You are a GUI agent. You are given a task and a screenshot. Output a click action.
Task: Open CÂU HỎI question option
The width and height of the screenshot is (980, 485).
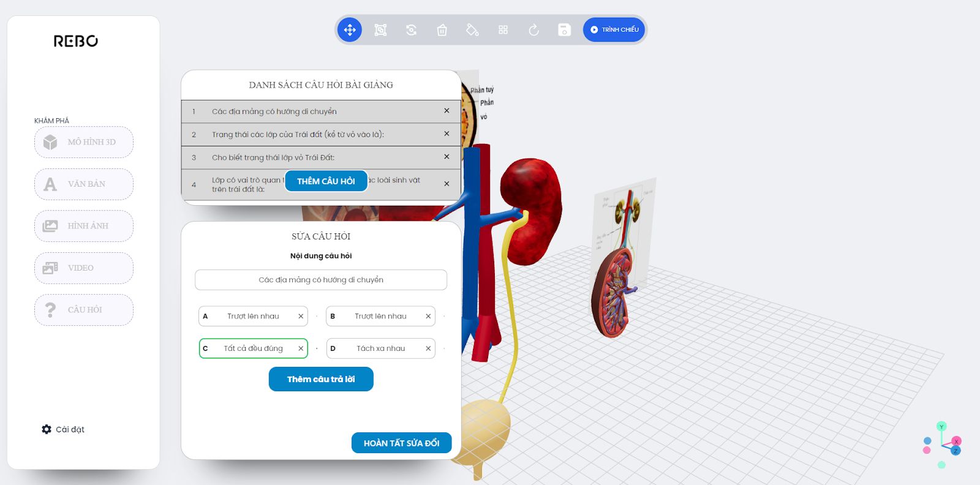84,310
